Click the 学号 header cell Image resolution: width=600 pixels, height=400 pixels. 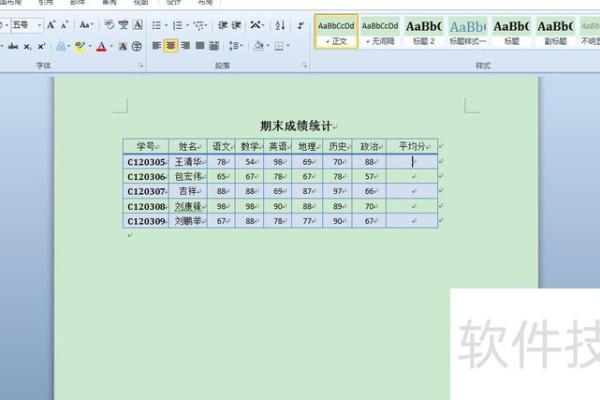(146, 146)
